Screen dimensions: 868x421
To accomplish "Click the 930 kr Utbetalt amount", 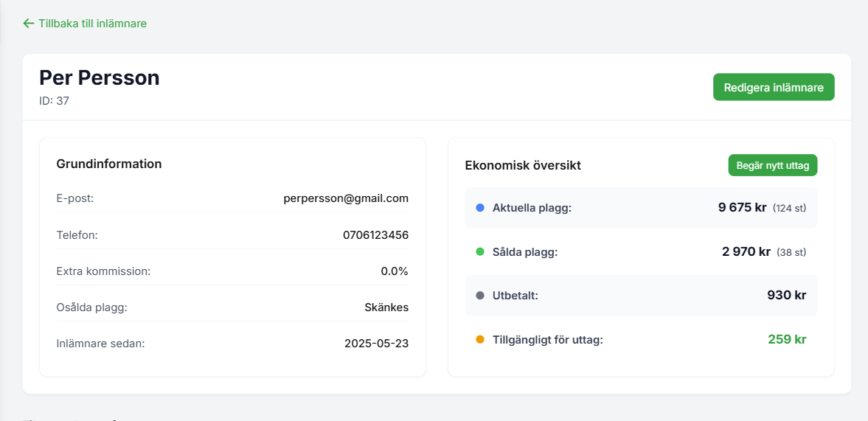I will (786, 295).
